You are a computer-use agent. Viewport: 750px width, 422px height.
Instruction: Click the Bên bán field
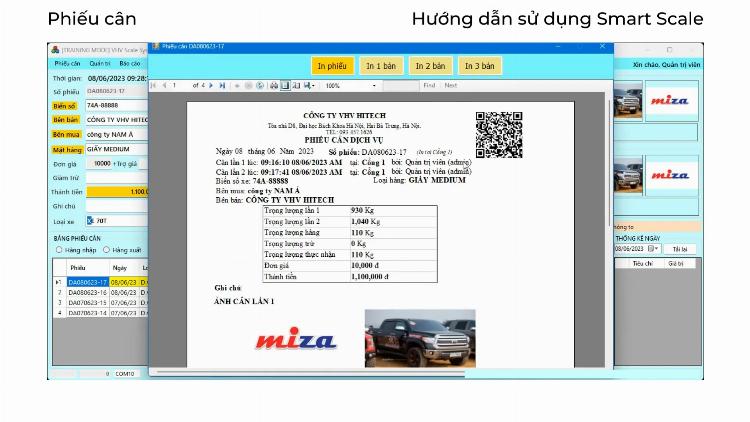pyautogui.click(x=117, y=120)
